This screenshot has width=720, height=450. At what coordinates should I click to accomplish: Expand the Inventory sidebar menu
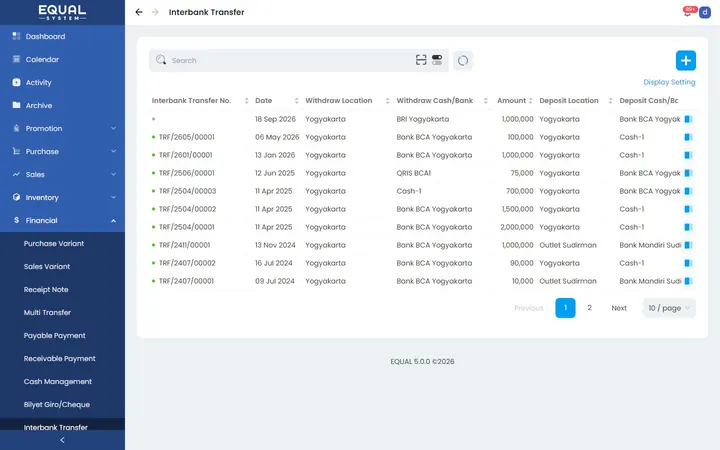[x=62, y=197]
